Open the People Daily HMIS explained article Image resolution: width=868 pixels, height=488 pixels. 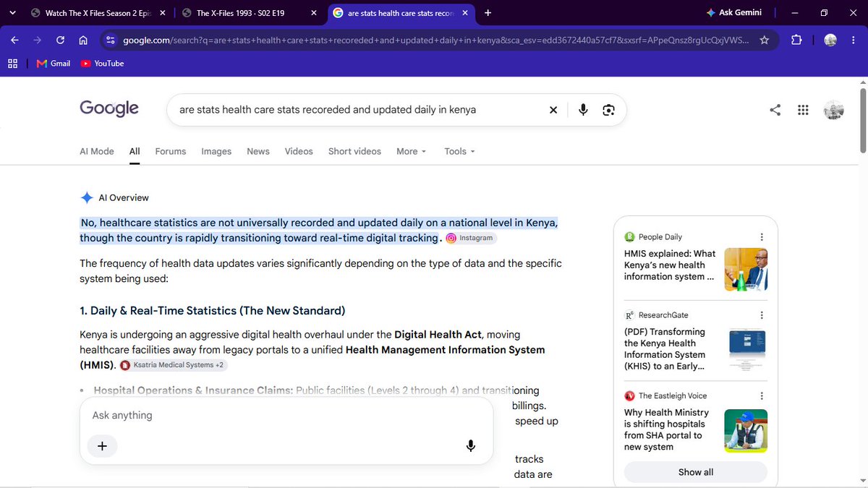671,265
